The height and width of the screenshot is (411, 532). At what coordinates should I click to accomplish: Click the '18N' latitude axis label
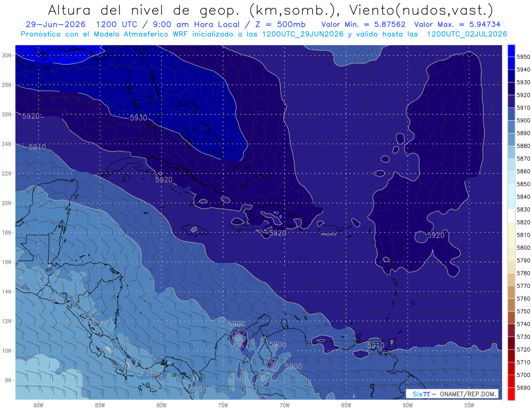(x=7, y=232)
